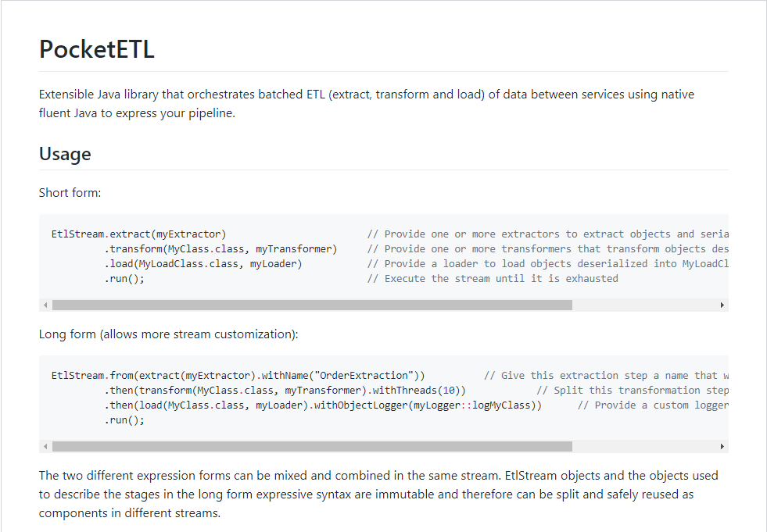767x532 pixels.
Task: Click the .run(); line in long form code
Action: [x=124, y=420]
